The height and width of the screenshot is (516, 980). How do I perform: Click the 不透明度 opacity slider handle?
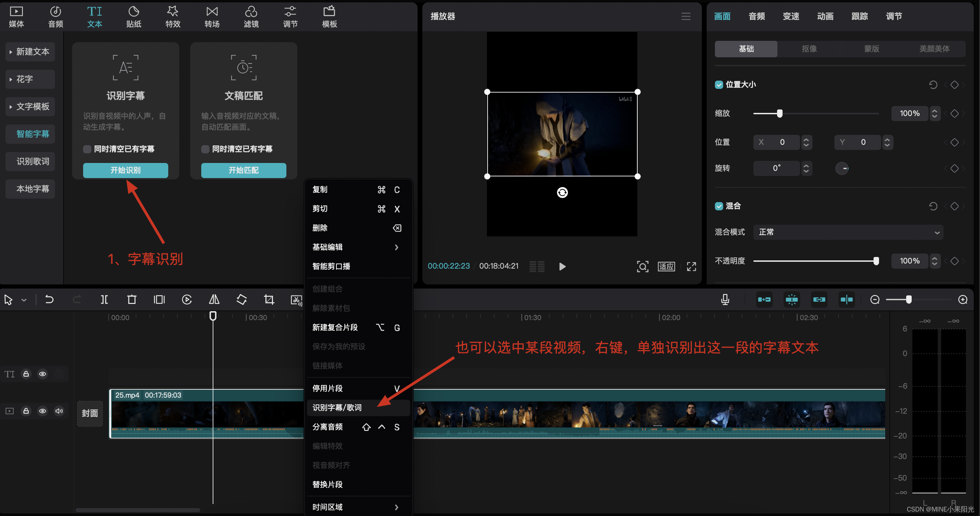[x=876, y=261]
